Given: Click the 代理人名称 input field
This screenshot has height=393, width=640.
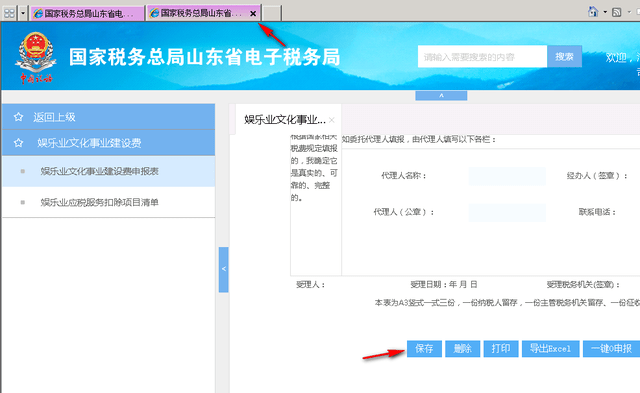Looking at the screenshot, I should point(507,176).
